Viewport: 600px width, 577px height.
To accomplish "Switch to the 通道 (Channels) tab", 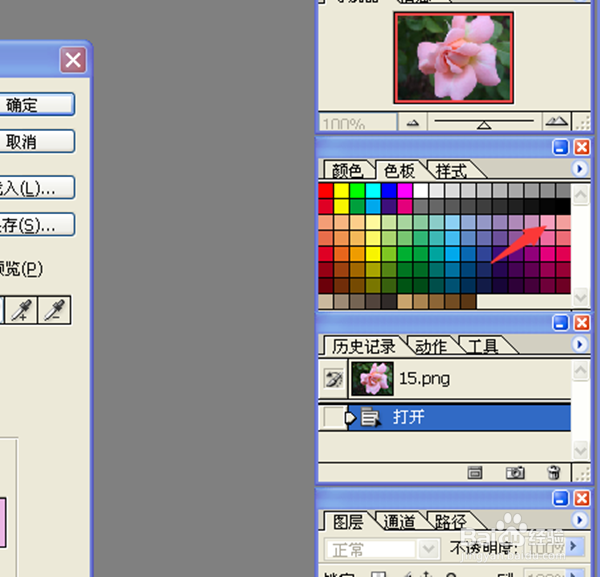I will (399, 522).
